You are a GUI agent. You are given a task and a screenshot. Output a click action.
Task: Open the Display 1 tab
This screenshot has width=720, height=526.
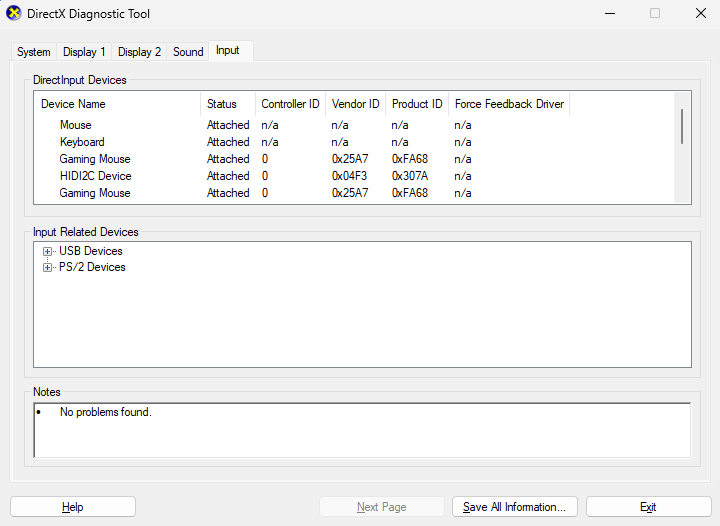pos(84,52)
